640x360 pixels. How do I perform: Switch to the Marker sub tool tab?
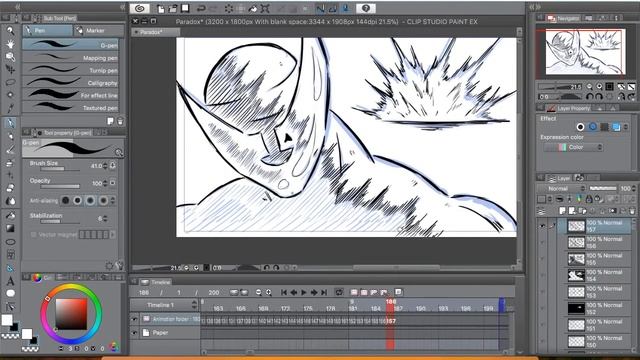(x=99, y=30)
